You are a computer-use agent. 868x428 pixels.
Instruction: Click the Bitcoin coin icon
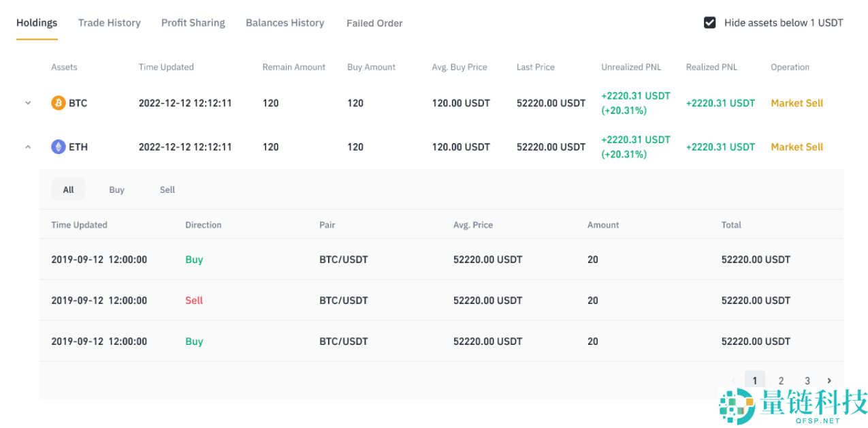pos(59,103)
